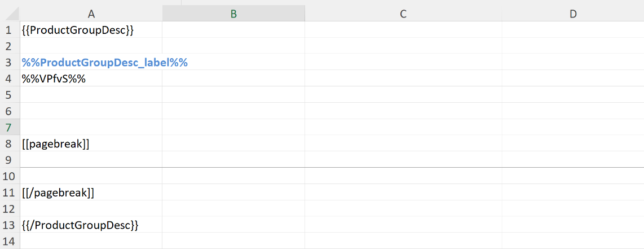
Task: Click cell with %%VPfvS%% text
Action: pos(54,78)
